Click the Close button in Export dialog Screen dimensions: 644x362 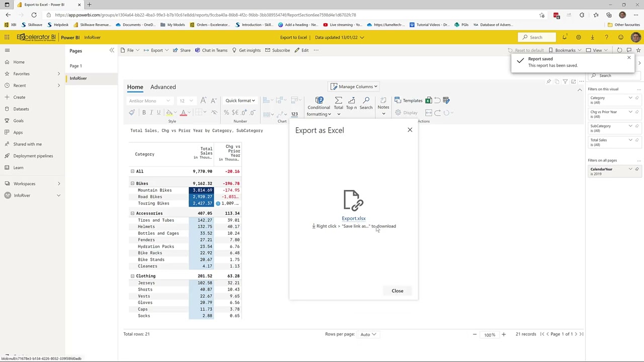coord(397,291)
